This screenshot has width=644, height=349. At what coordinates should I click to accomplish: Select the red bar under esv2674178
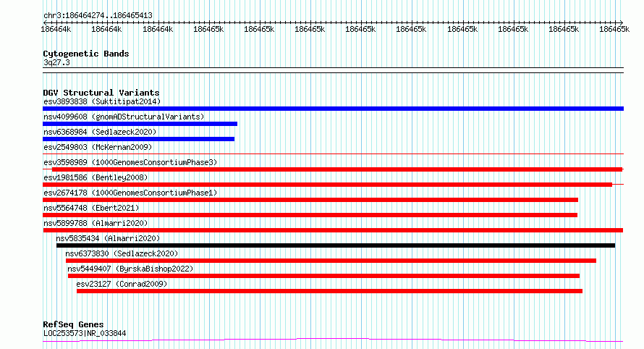pyautogui.click(x=310, y=200)
